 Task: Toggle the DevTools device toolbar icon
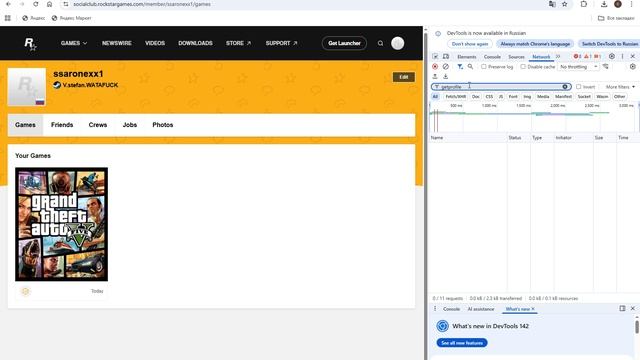click(446, 56)
